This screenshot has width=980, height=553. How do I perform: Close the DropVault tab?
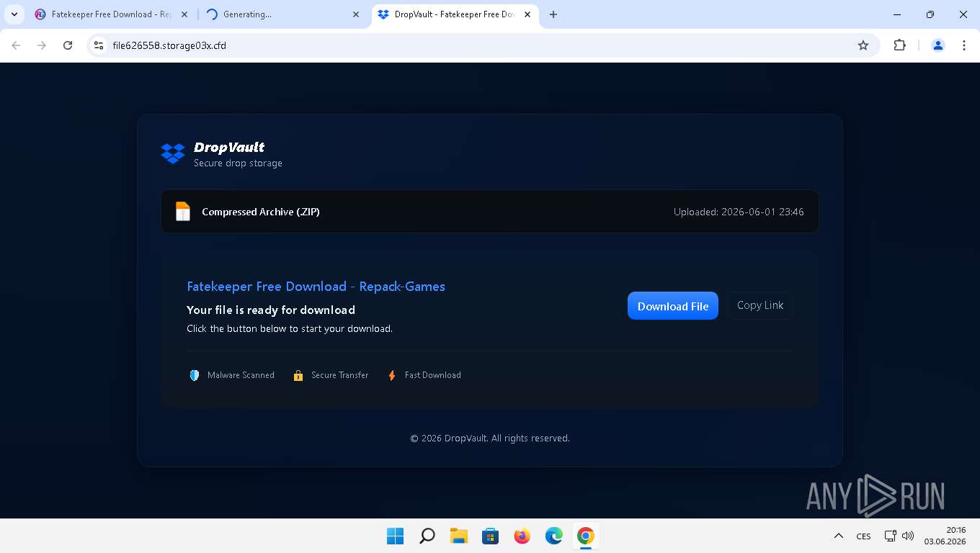[527, 14]
